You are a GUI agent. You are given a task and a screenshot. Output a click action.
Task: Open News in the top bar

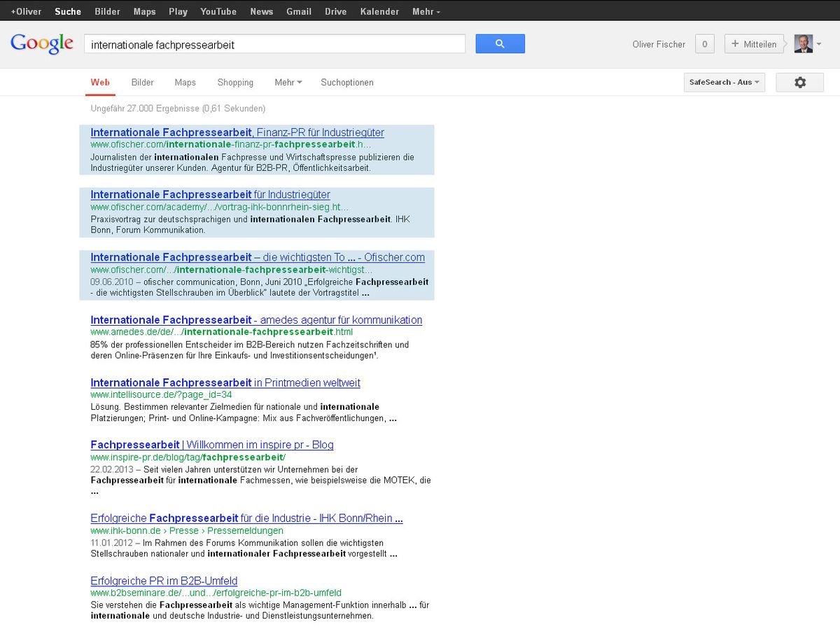pos(262,11)
